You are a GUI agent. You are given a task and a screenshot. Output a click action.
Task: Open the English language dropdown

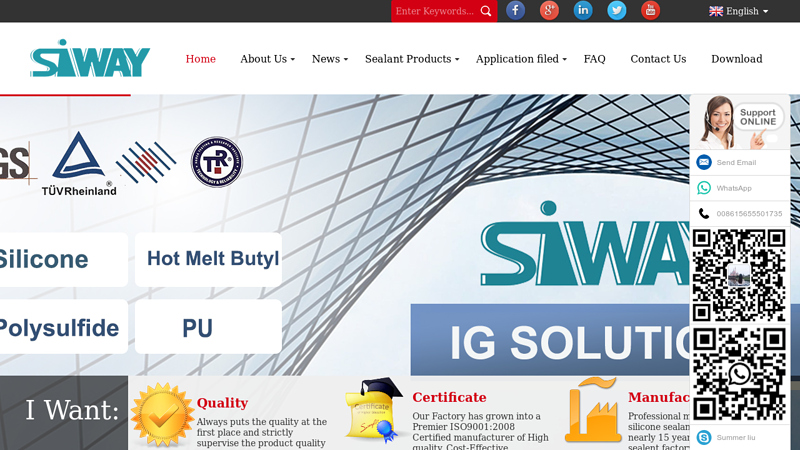(739, 11)
